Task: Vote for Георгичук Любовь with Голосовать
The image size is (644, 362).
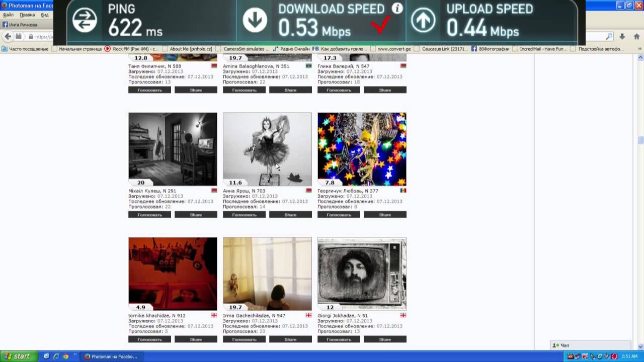Action: point(339,215)
